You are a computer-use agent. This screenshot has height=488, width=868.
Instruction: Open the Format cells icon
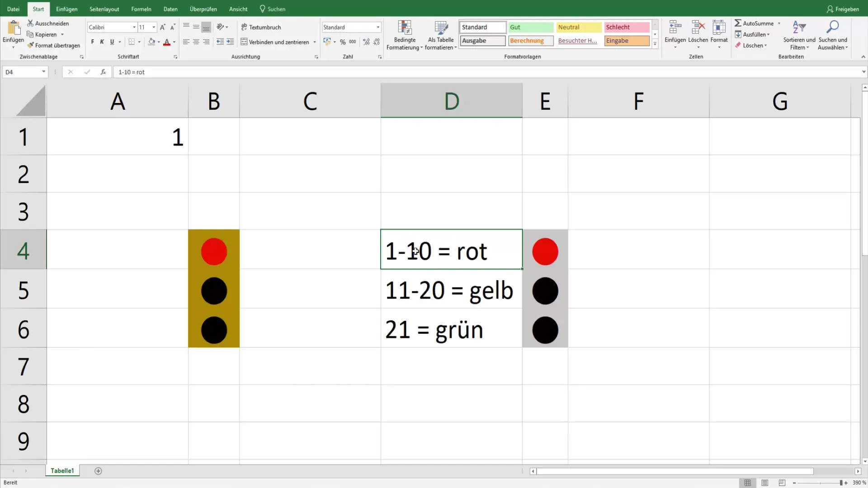(x=719, y=28)
